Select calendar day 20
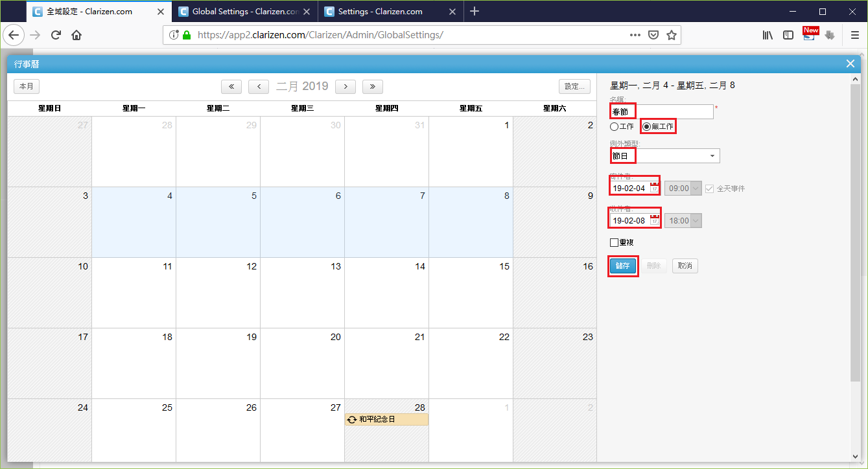The width and height of the screenshot is (868, 469). (x=302, y=363)
